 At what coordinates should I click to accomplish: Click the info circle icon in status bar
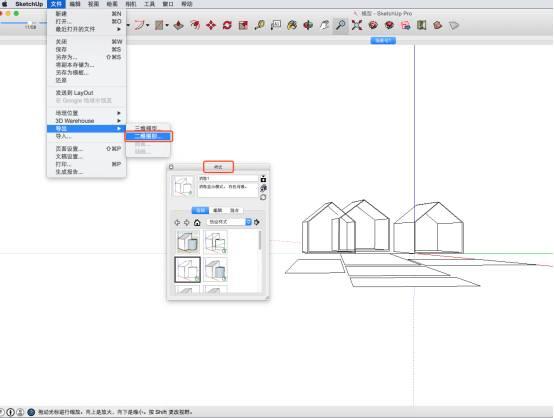[11, 412]
